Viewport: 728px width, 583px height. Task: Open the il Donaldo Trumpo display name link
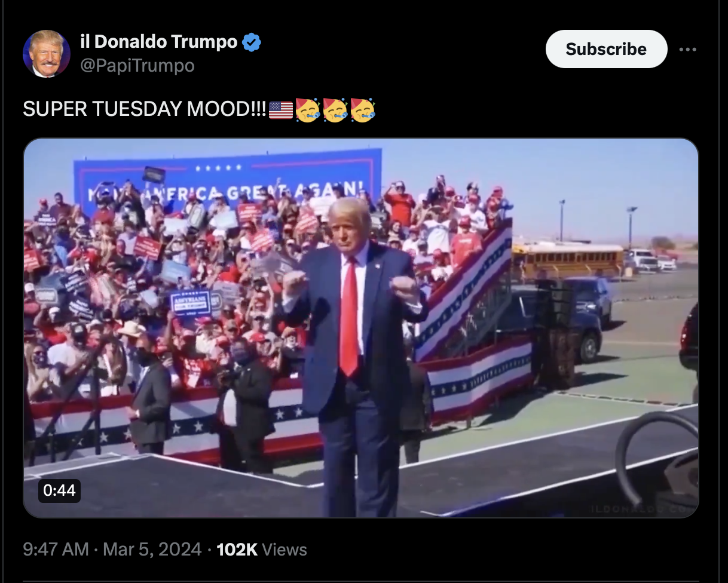158,42
